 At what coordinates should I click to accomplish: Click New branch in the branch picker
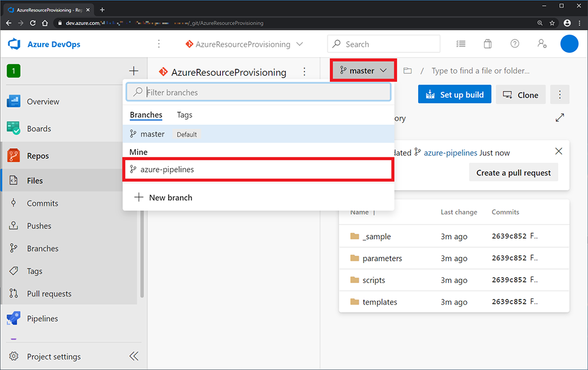tap(163, 197)
